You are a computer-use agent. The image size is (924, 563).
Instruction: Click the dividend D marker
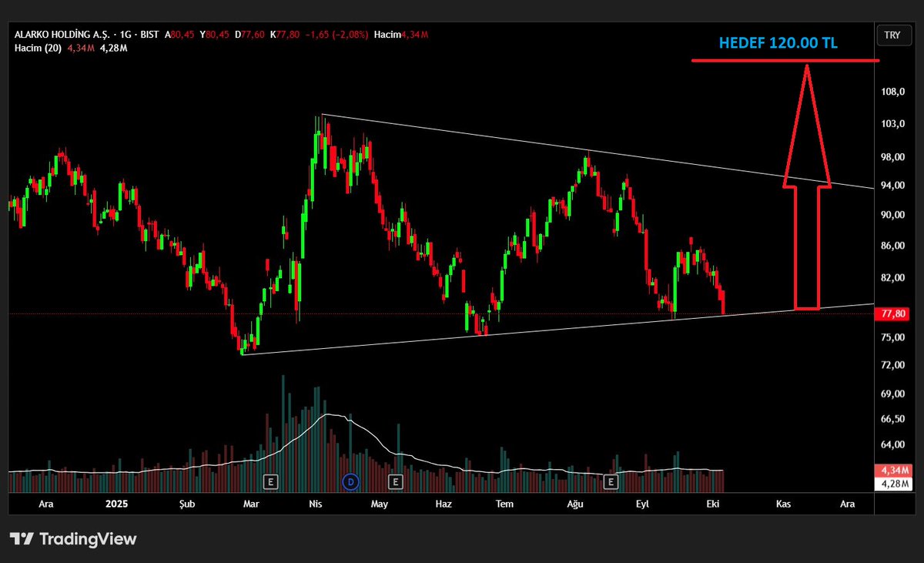(351, 482)
